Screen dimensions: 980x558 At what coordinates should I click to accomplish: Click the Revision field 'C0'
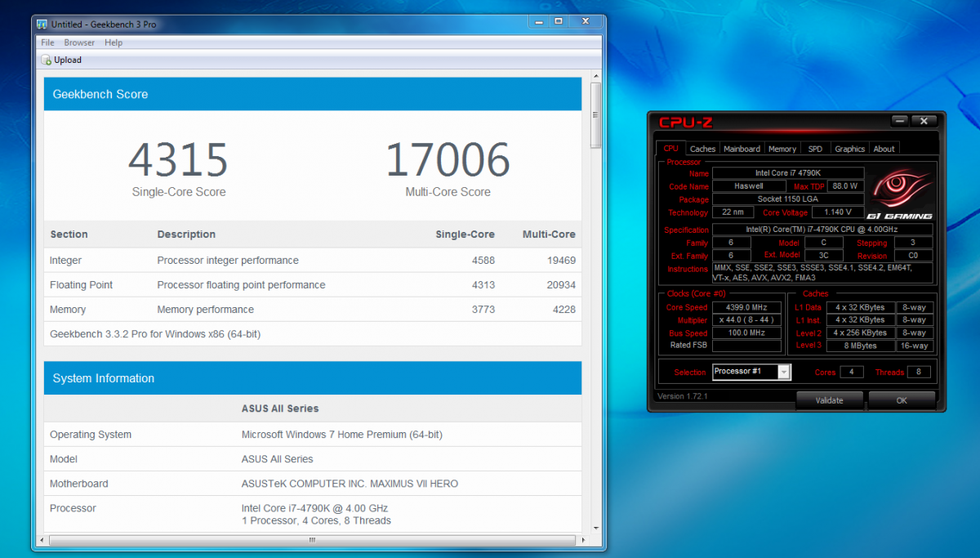(x=912, y=256)
